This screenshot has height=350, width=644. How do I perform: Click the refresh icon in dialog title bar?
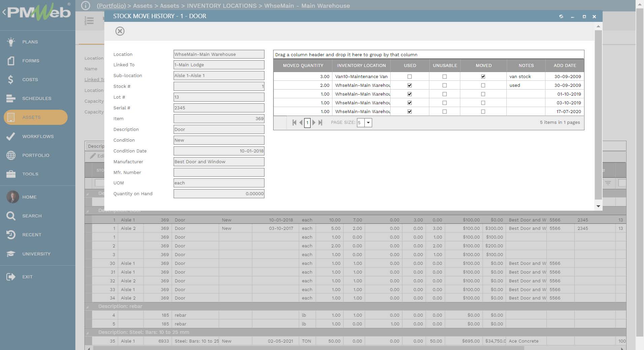pyautogui.click(x=561, y=16)
